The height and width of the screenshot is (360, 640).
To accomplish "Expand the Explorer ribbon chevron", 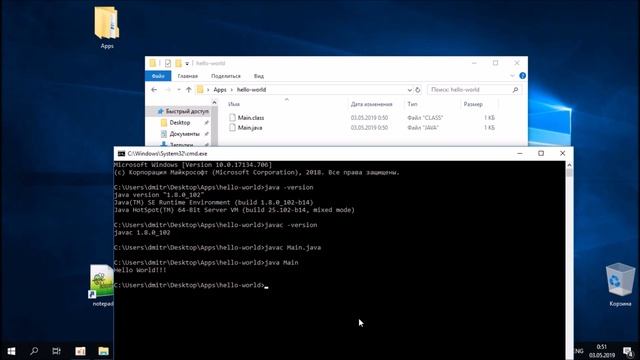I will 512,76.
